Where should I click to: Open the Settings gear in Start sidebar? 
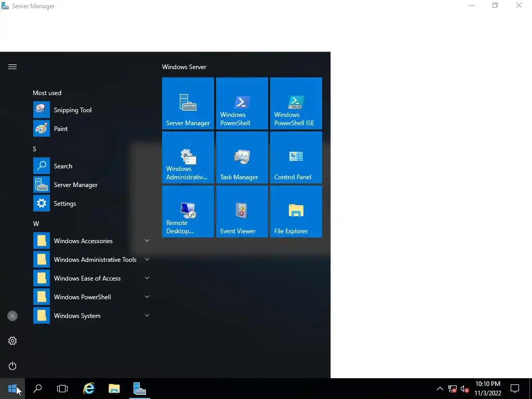click(x=12, y=341)
